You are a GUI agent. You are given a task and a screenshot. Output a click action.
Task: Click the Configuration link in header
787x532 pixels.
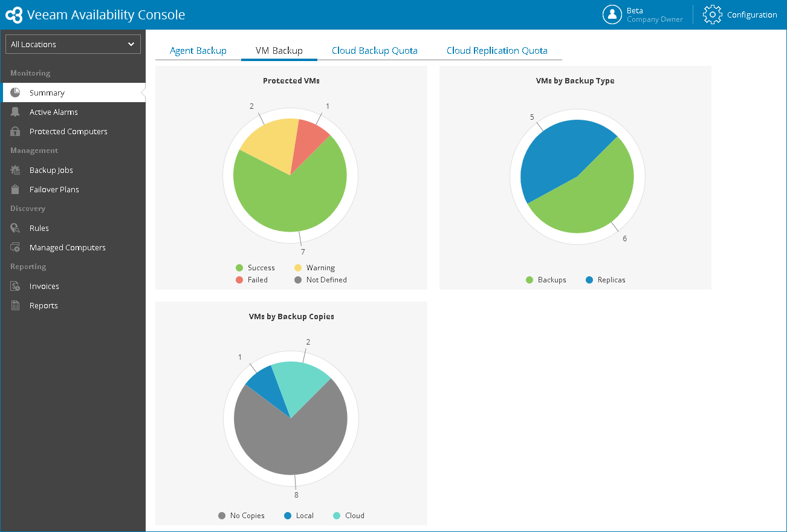(752, 15)
